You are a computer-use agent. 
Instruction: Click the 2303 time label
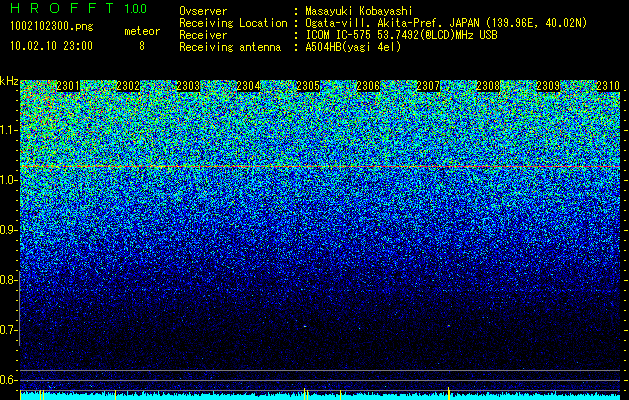click(x=188, y=86)
